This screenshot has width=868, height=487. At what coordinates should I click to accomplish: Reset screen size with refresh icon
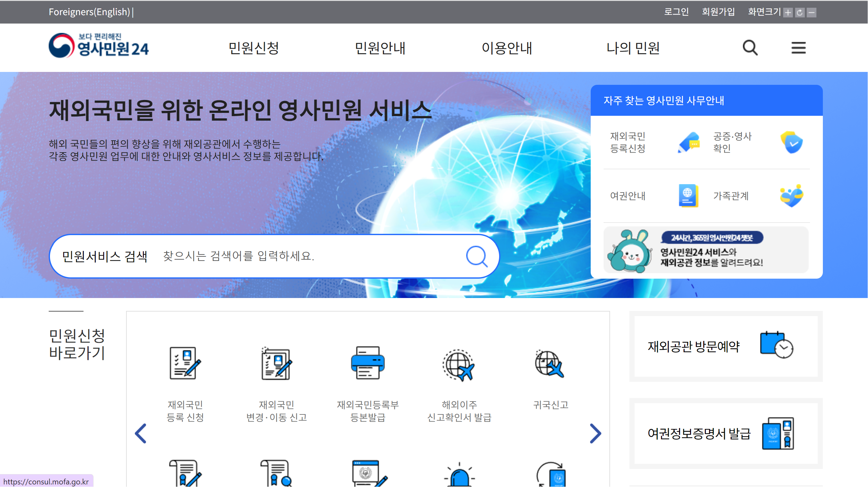[800, 13]
